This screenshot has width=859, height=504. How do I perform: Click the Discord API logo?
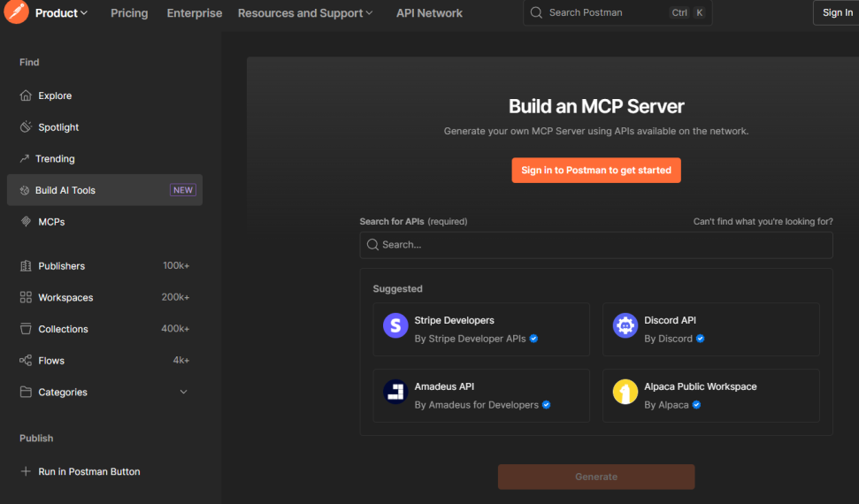point(625,326)
